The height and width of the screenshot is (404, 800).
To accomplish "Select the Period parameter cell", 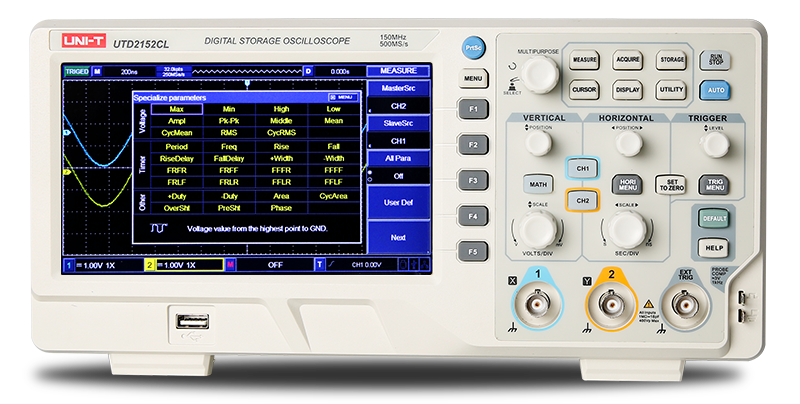I will [x=177, y=146].
